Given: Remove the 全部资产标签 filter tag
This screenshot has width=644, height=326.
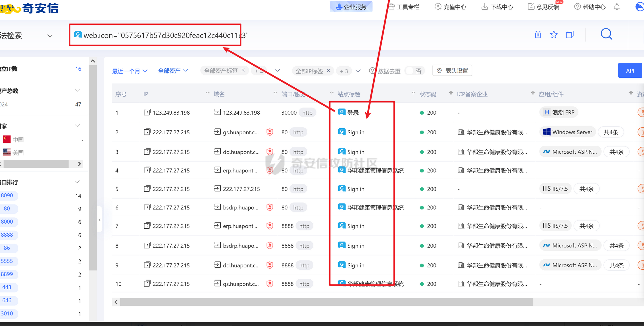Looking at the screenshot, I should pyautogui.click(x=243, y=70).
